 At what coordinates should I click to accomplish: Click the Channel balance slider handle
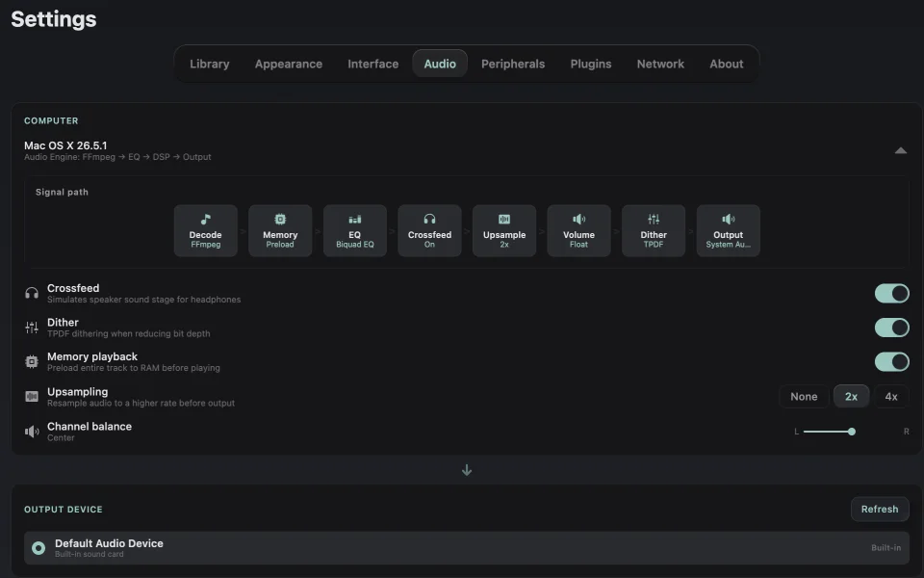852,432
